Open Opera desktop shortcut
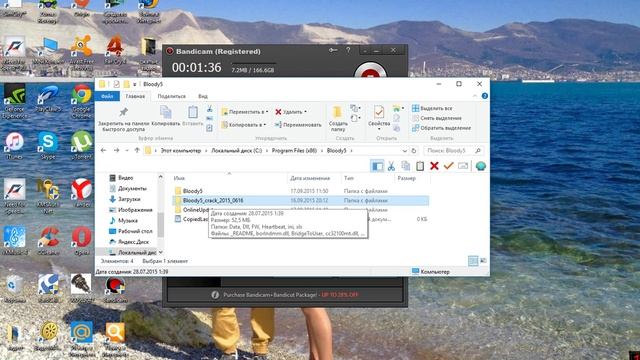The image size is (640, 360). click(82, 240)
